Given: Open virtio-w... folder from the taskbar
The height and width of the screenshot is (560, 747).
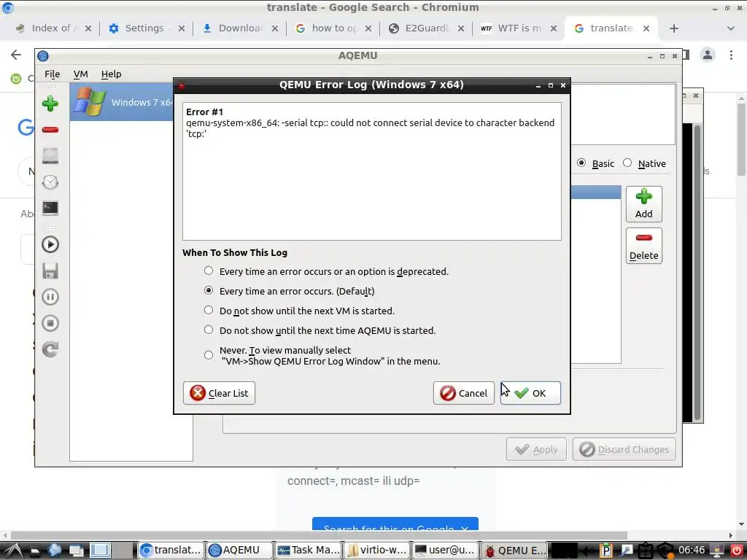Looking at the screenshot, I should tap(377, 550).
